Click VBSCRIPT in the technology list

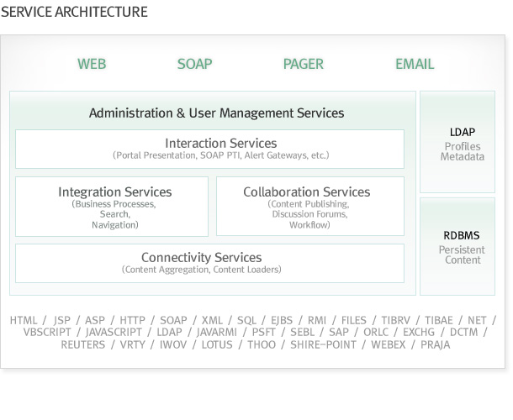pos(47,333)
